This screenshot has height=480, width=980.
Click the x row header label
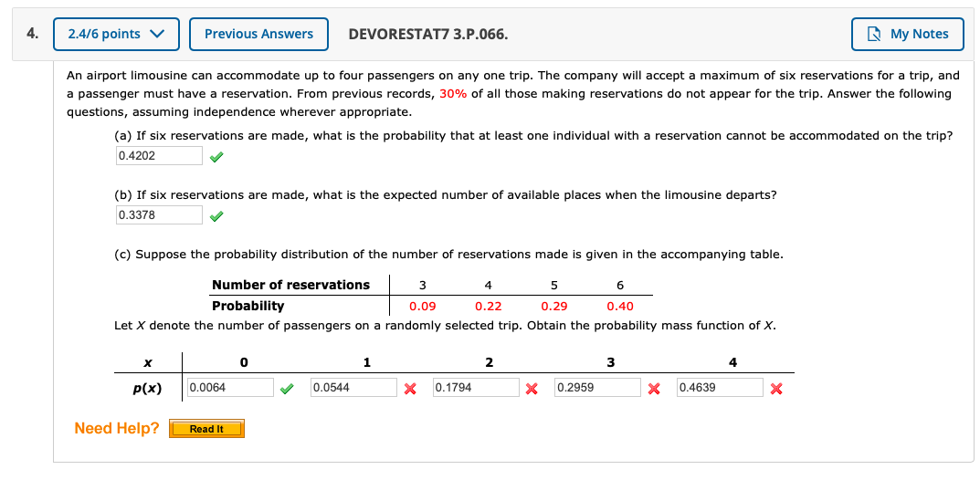(147, 362)
